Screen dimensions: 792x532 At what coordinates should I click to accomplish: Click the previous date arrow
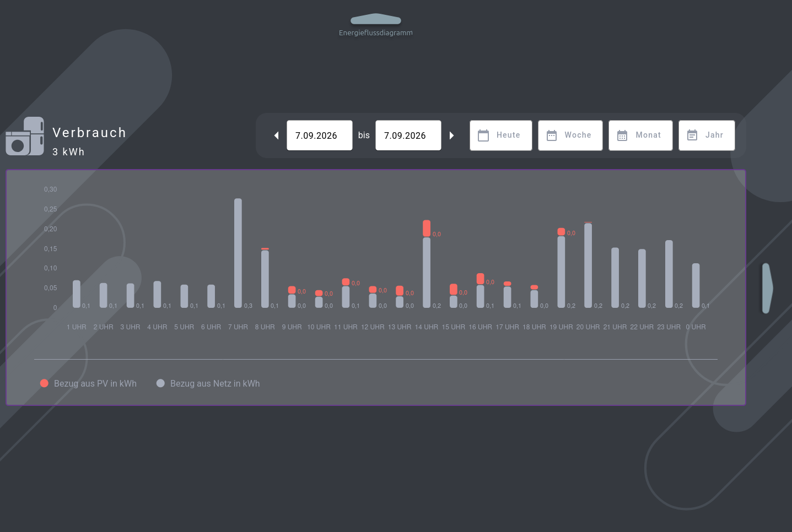tap(277, 135)
